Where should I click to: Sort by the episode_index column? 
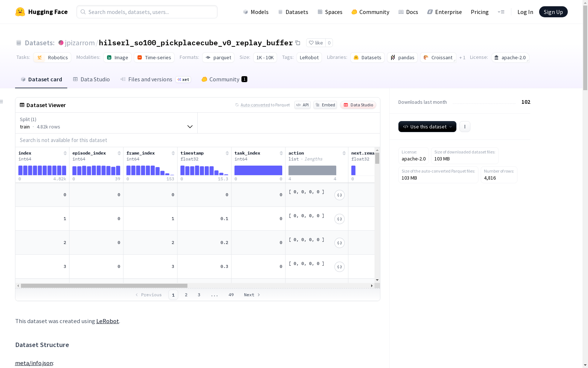(x=119, y=153)
